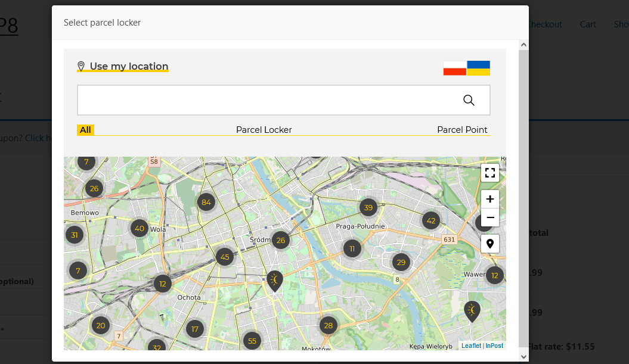Click the map locate-me pin button
The image size is (629, 364).
[490, 243]
